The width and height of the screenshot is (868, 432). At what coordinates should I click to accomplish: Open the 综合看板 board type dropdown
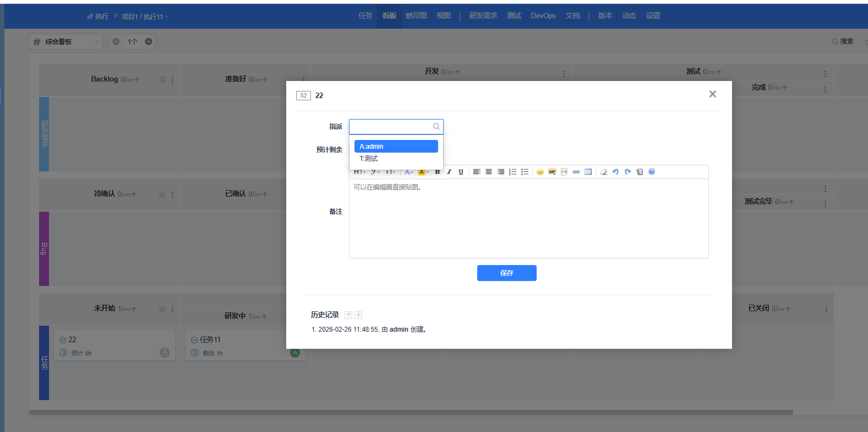(65, 42)
